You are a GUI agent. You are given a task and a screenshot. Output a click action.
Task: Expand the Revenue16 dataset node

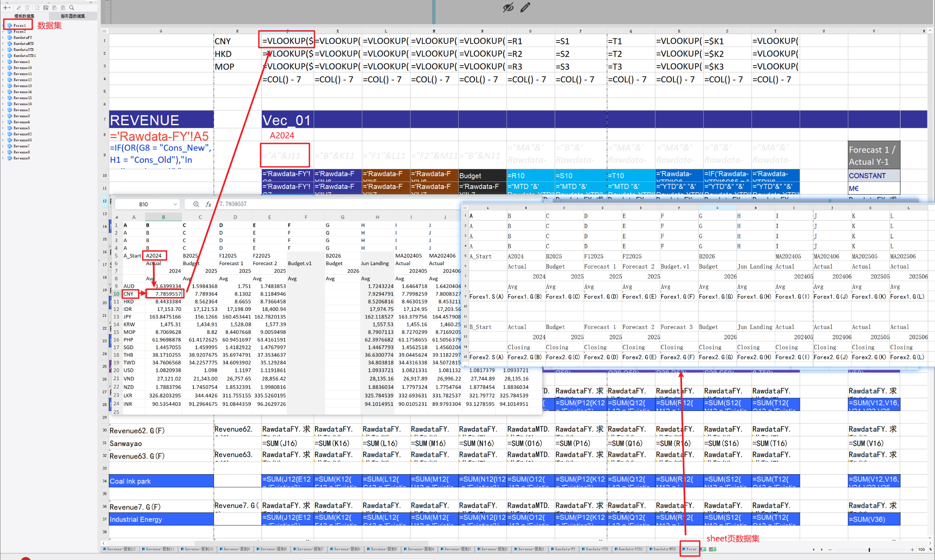(3, 104)
